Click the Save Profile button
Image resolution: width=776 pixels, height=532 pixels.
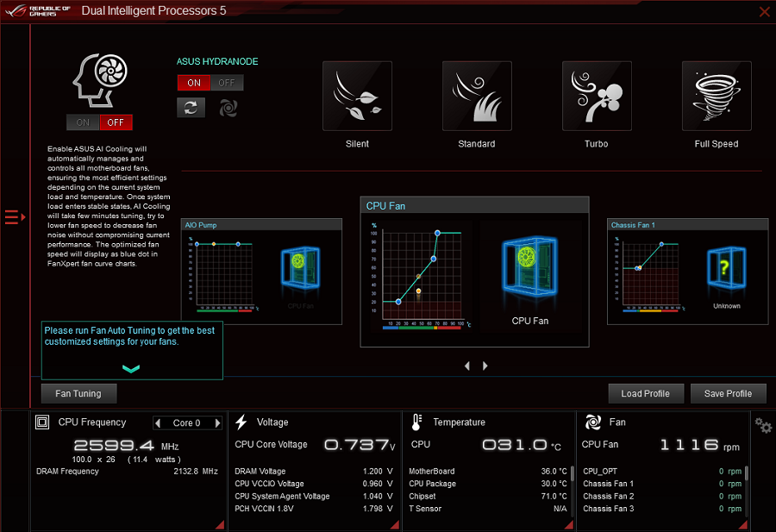[728, 393]
